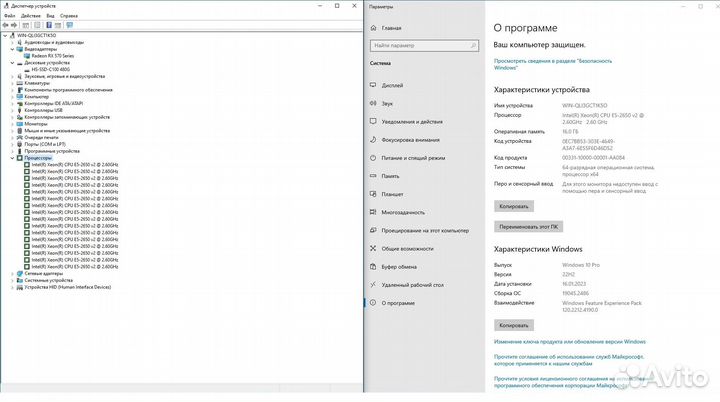Open the Файл menu
The height and width of the screenshot is (402, 720).
(10, 16)
